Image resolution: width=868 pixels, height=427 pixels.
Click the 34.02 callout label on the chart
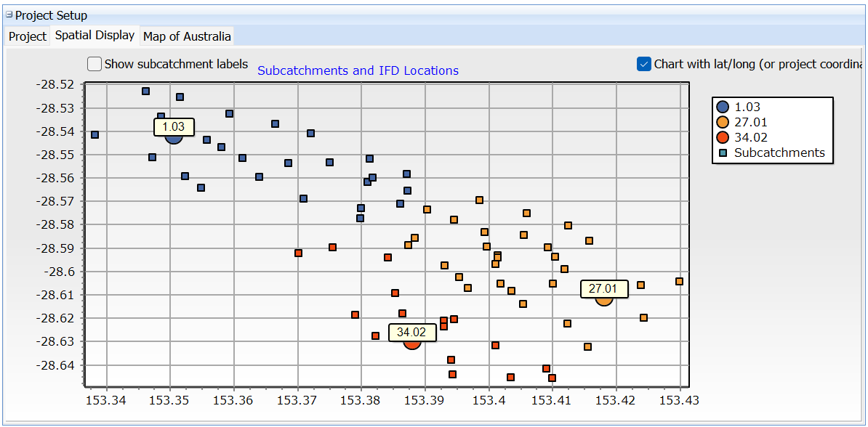tap(411, 333)
